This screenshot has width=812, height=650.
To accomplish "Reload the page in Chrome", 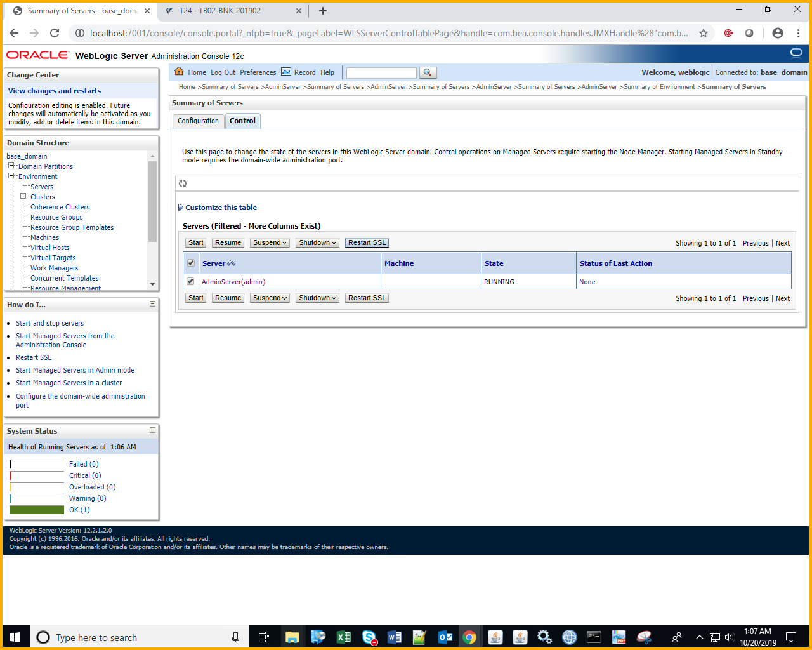I will click(55, 33).
